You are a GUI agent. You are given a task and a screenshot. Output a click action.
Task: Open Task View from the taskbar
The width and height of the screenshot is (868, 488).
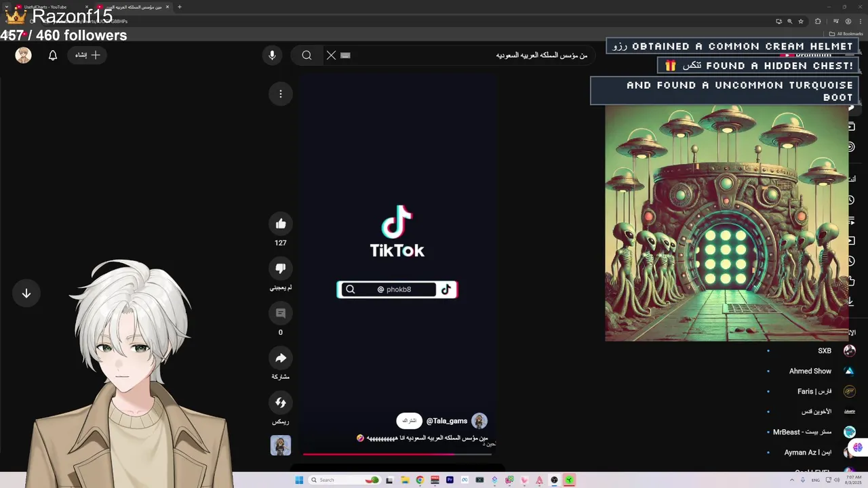click(389, 480)
